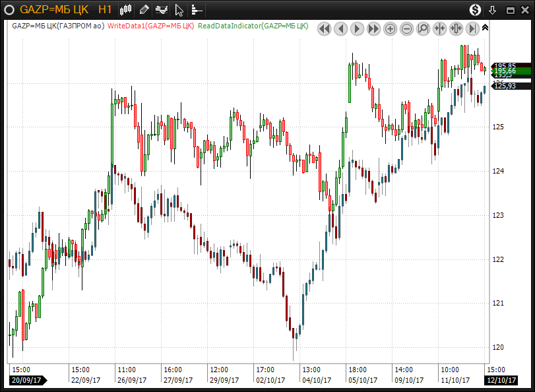Click the WriteData1 indicator label
Viewport: 535px width, 392px height.
coord(150,26)
